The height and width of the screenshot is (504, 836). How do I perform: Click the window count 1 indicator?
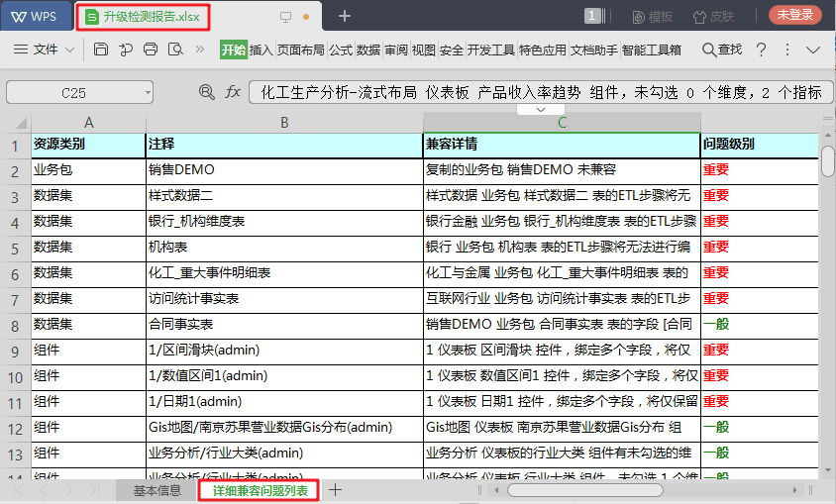[591, 16]
